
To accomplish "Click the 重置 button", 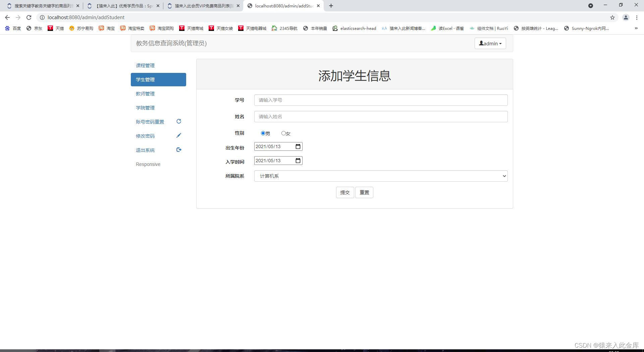I will [364, 192].
